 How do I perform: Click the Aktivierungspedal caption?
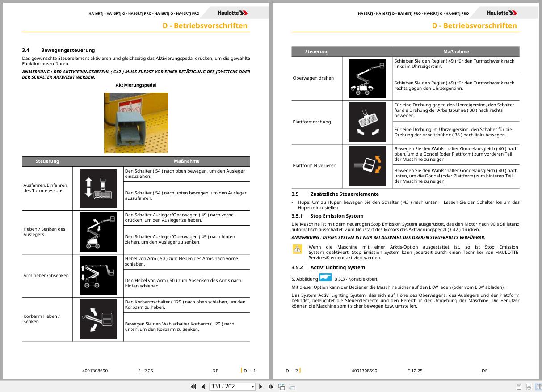coord(136,85)
